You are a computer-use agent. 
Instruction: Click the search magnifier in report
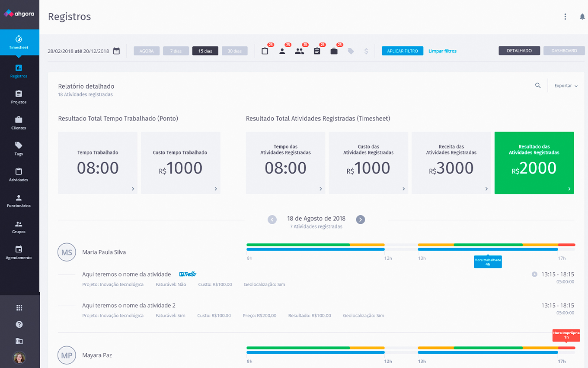[538, 86]
